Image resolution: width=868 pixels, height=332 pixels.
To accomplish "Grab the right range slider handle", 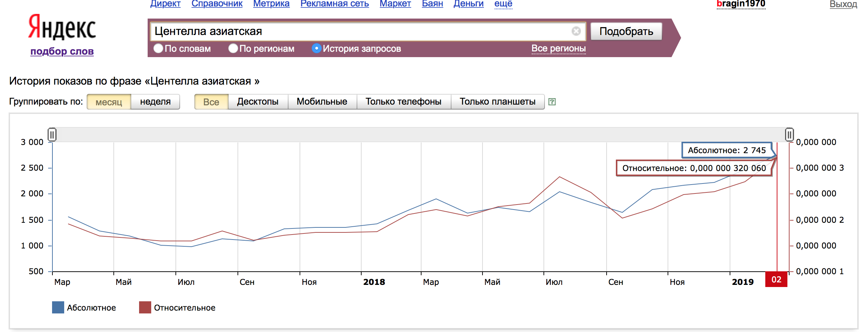I will [789, 135].
